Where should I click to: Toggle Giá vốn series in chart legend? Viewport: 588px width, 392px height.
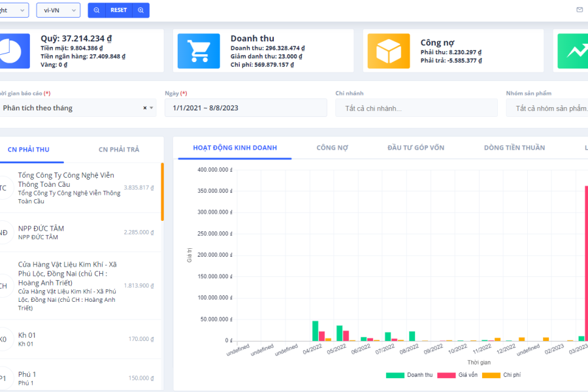coord(455,375)
